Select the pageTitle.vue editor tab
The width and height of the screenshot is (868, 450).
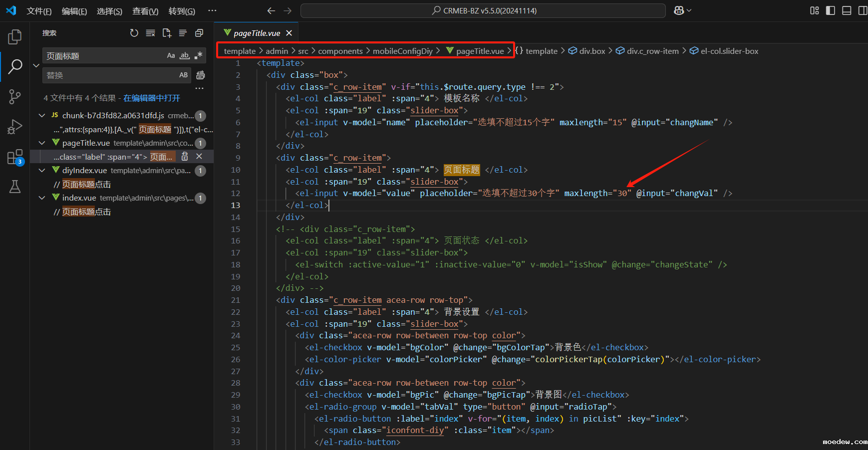tap(257, 33)
